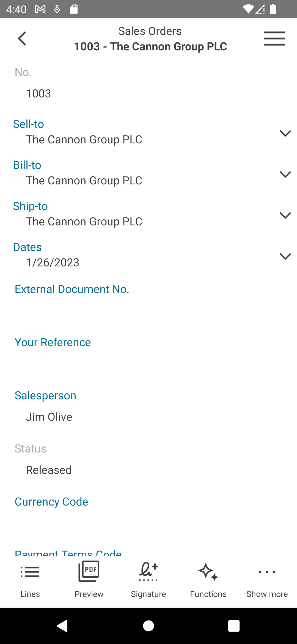Expand the Dates section
This screenshot has width=297, height=644.
pos(285,256)
